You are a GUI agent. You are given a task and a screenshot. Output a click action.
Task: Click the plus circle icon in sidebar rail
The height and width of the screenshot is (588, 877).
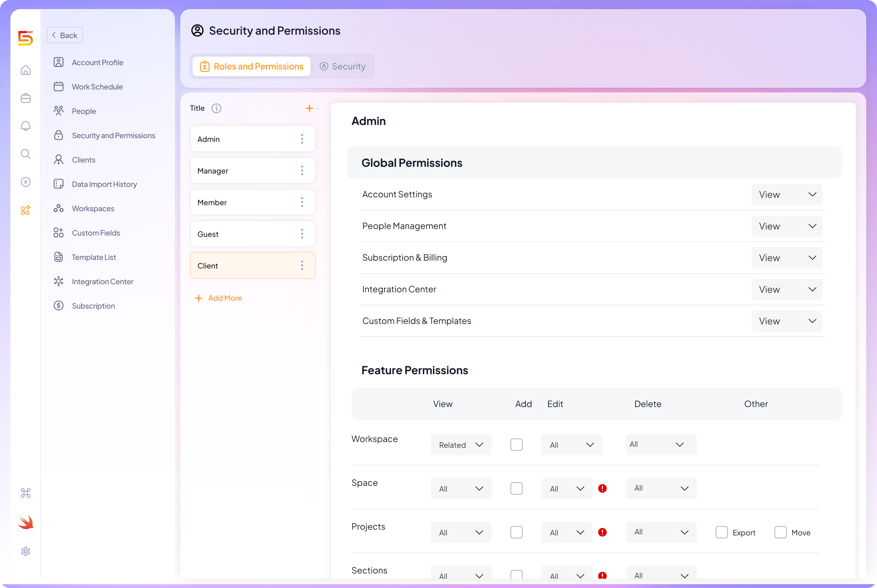[25, 182]
